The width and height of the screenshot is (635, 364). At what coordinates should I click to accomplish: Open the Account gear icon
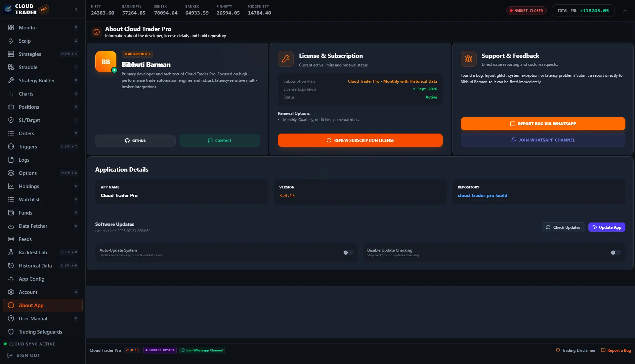pyautogui.click(x=11, y=292)
